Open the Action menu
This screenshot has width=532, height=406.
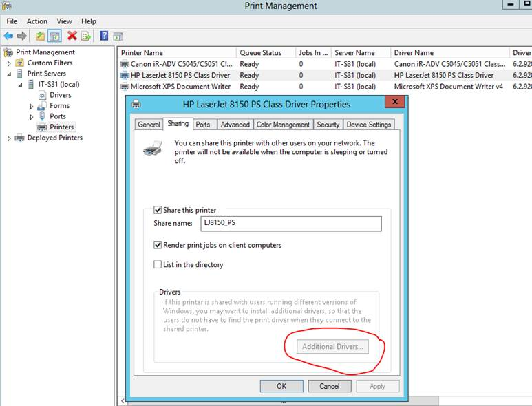[x=37, y=21]
